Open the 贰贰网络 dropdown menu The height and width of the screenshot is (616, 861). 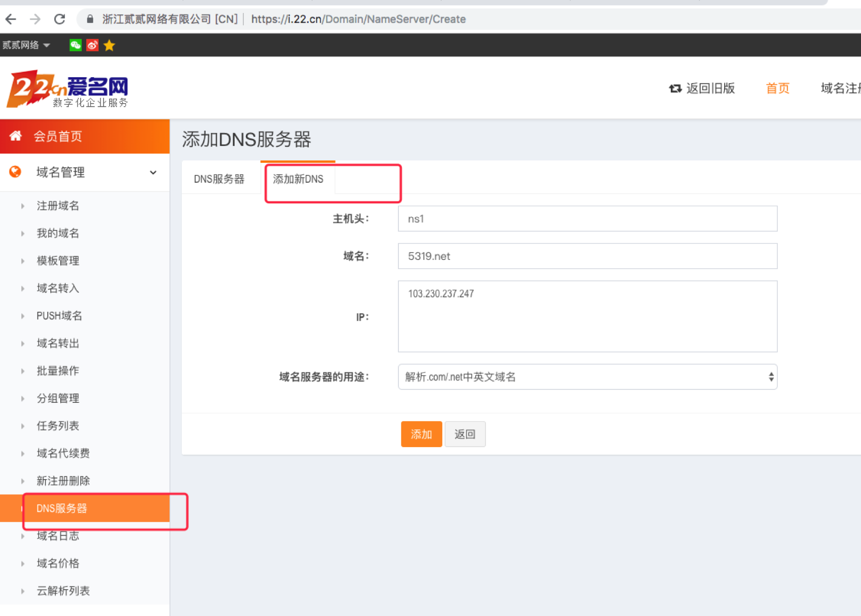[x=26, y=45]
